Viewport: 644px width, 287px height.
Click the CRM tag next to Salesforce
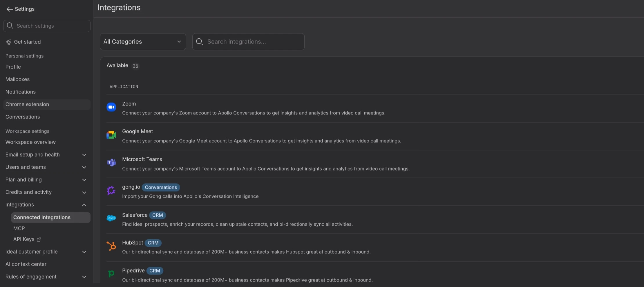(x=158, y=215)
